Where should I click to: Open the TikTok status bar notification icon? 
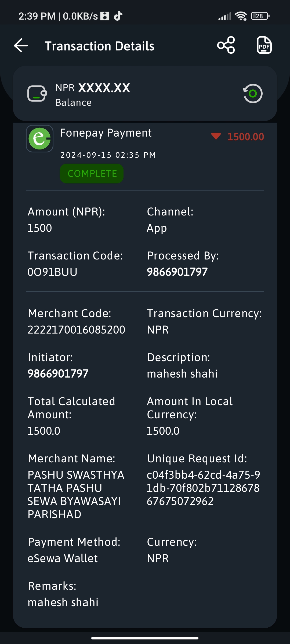118,16
